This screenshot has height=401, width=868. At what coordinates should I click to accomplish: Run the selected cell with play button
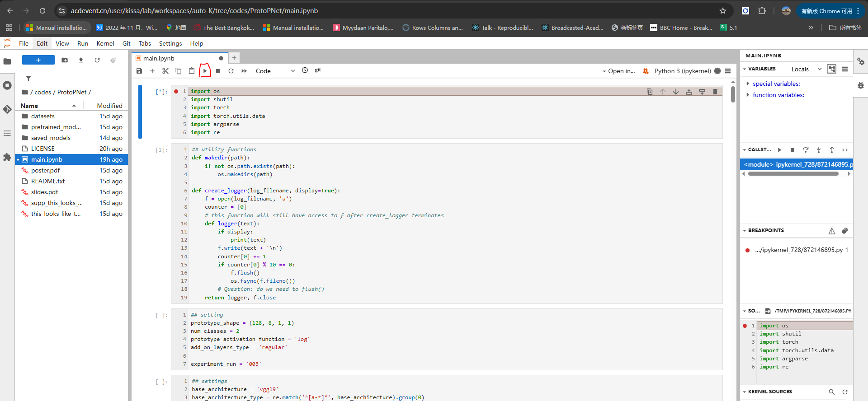[x=205, y=71]
